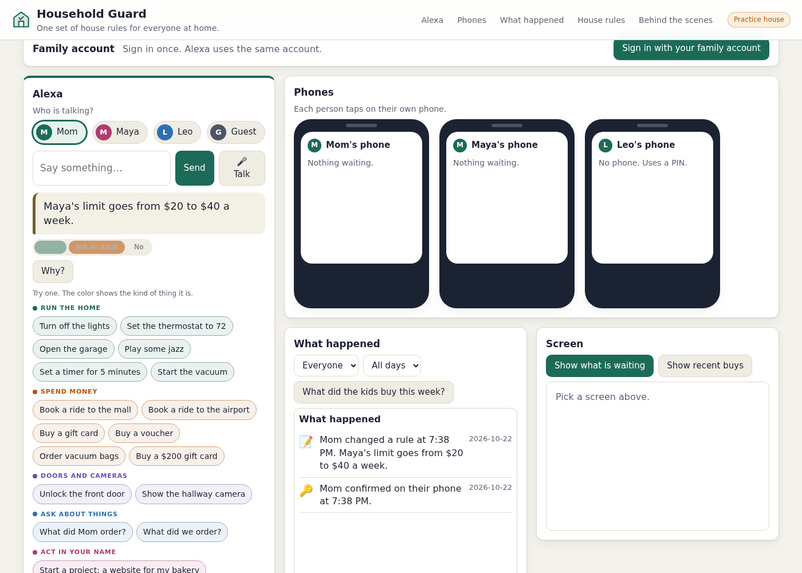Choose the 'Ask an adult' orange pill
Screen dimensions: 802x573
[x=97, y=247]
